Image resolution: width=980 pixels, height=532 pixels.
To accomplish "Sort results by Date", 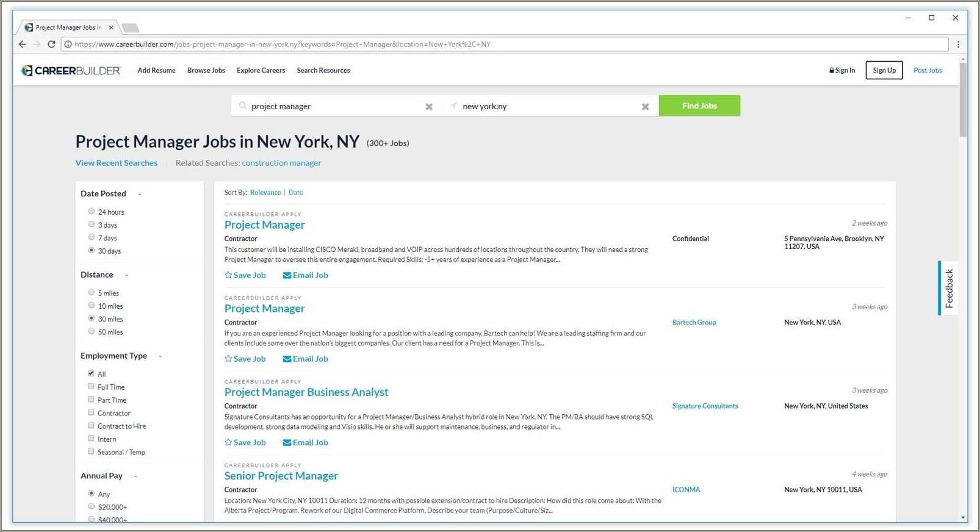I will pos(295,192).
